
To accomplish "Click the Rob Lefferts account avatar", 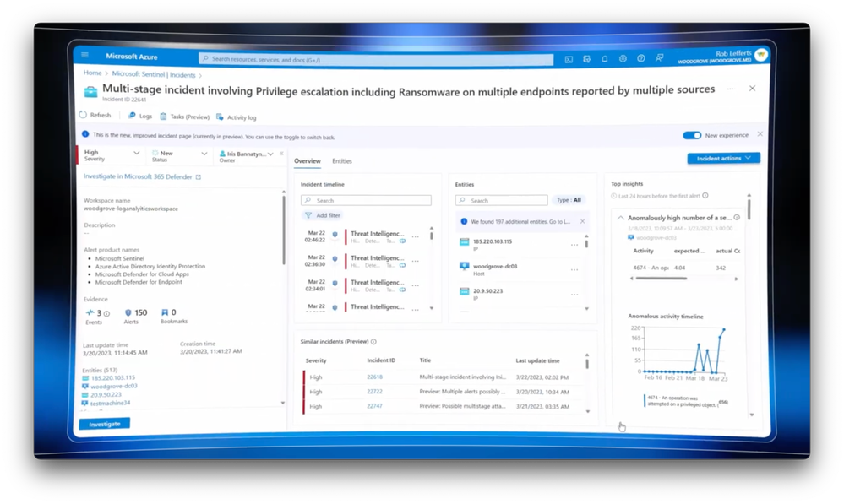I will [760, 54].
